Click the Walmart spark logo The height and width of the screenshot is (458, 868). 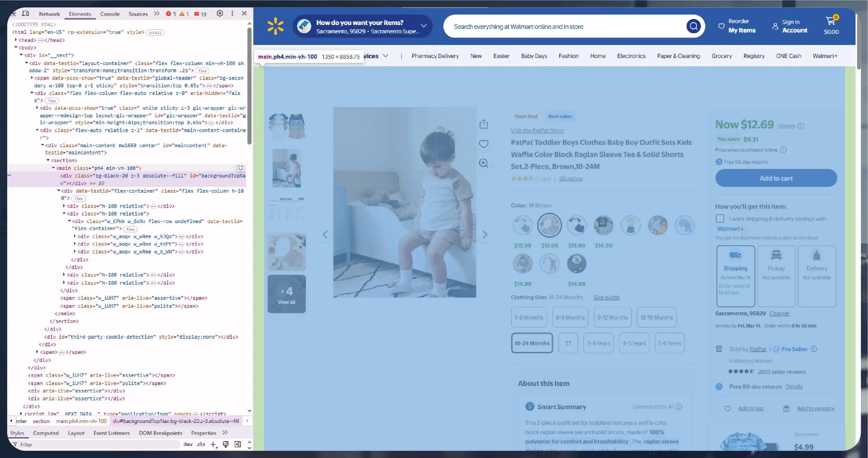(275, 26)
